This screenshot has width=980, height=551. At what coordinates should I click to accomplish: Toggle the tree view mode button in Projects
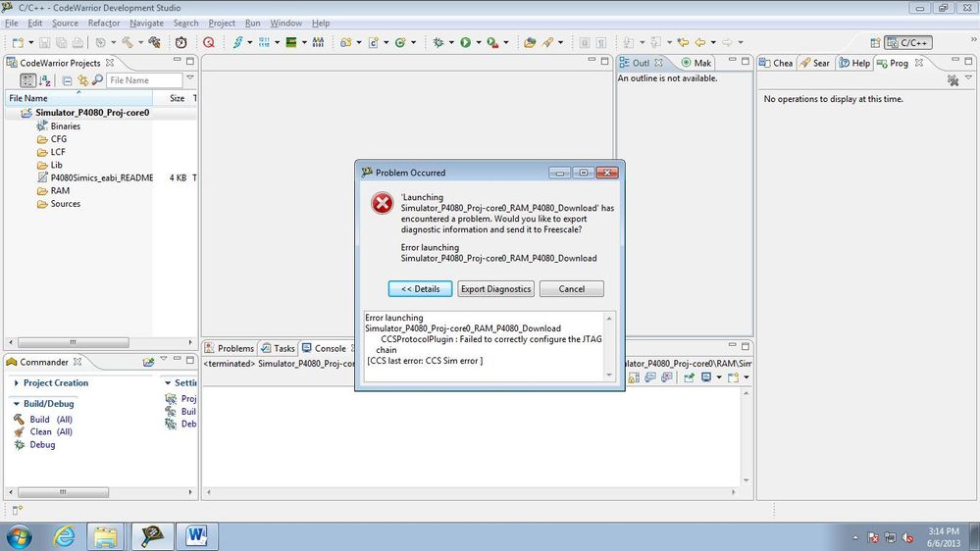pyautogui.click(x=27, y=80)
